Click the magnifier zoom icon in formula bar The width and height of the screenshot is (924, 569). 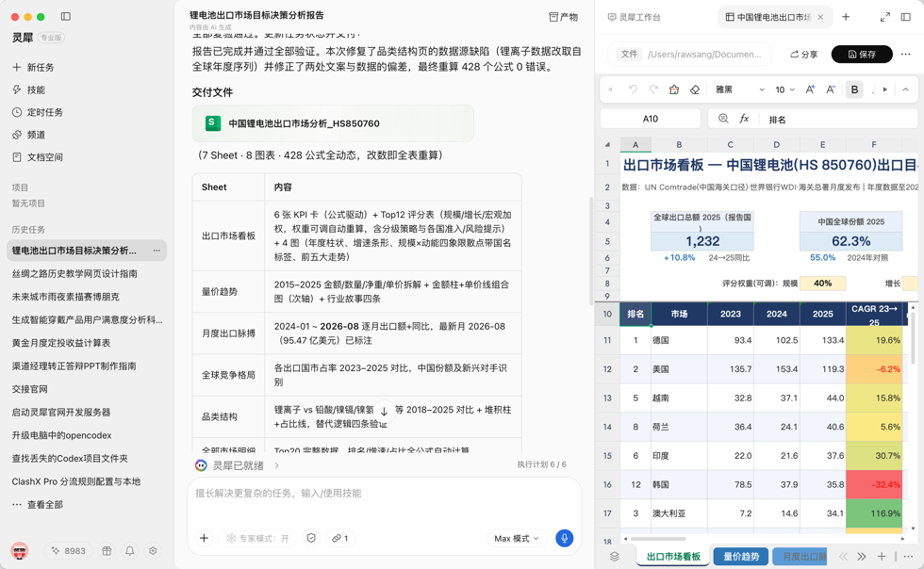(723, 119)
